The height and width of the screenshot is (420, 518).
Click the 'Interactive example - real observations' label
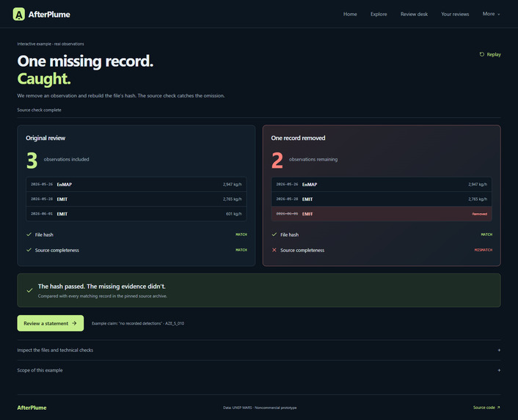pos(51,44)
